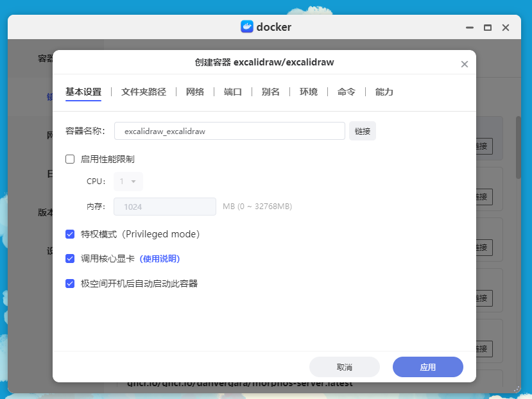
Task: Enable the 启用性能限制 checkbox
Action: tap(70, 159)
